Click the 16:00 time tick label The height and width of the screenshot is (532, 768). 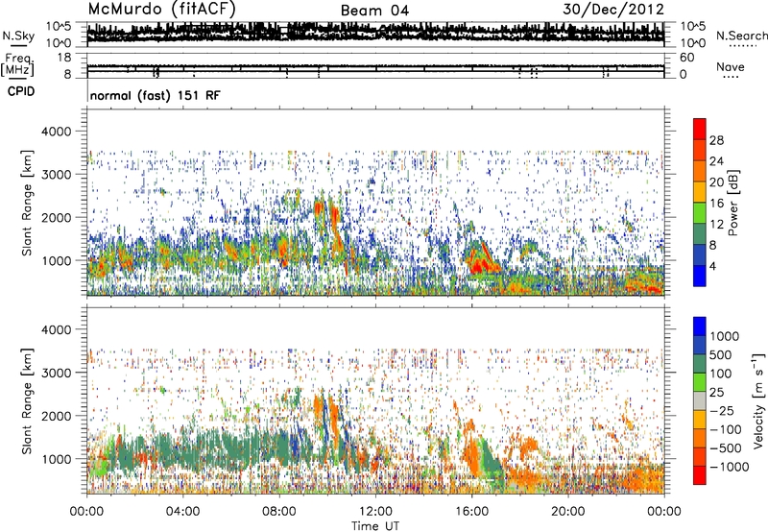(x=471, y=512)
